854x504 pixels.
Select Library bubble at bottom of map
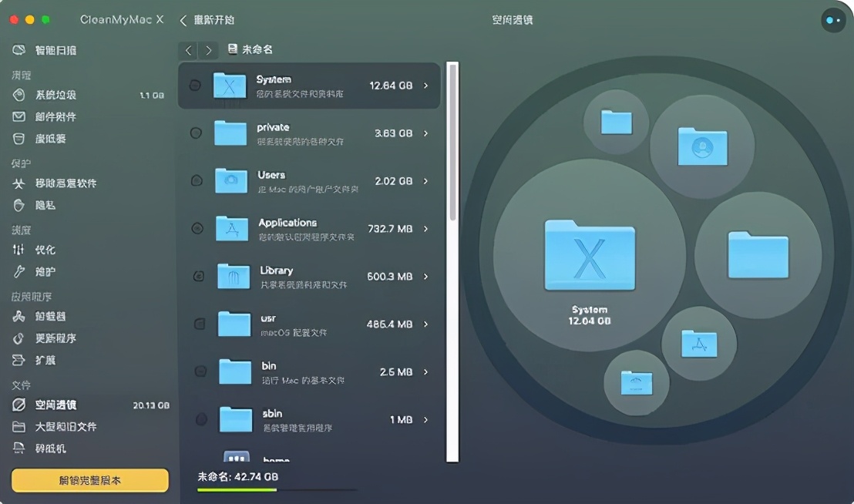point(637,383)
